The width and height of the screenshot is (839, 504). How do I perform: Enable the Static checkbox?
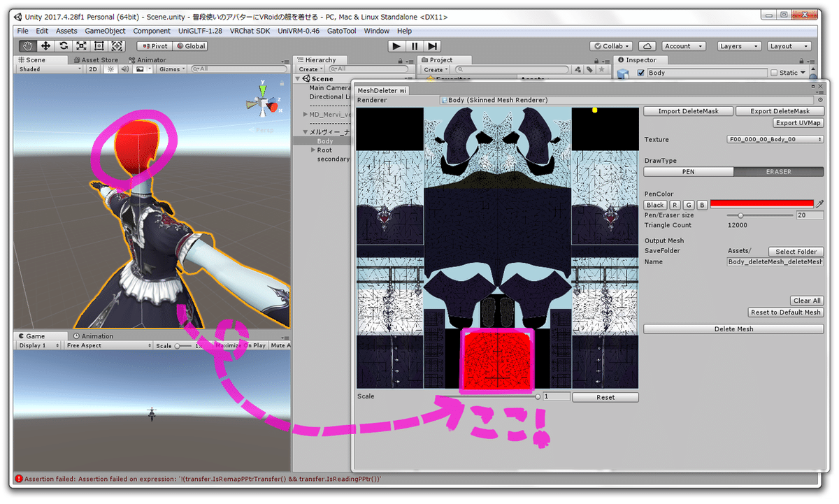(x=773, y=73)
